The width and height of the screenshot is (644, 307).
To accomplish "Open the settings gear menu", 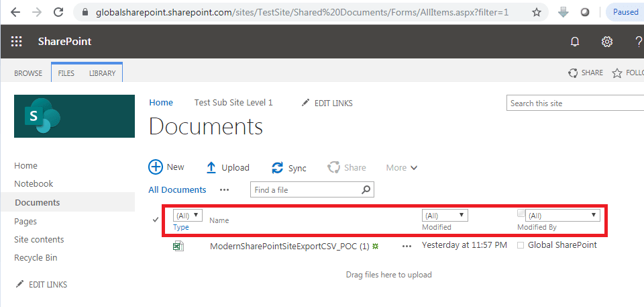I will coord(607,42).
